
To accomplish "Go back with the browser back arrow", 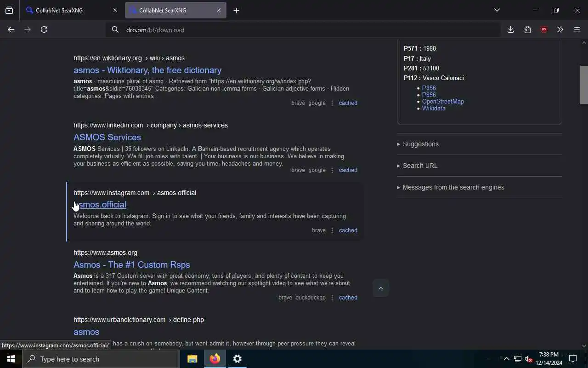I will [x=11, y=29].
